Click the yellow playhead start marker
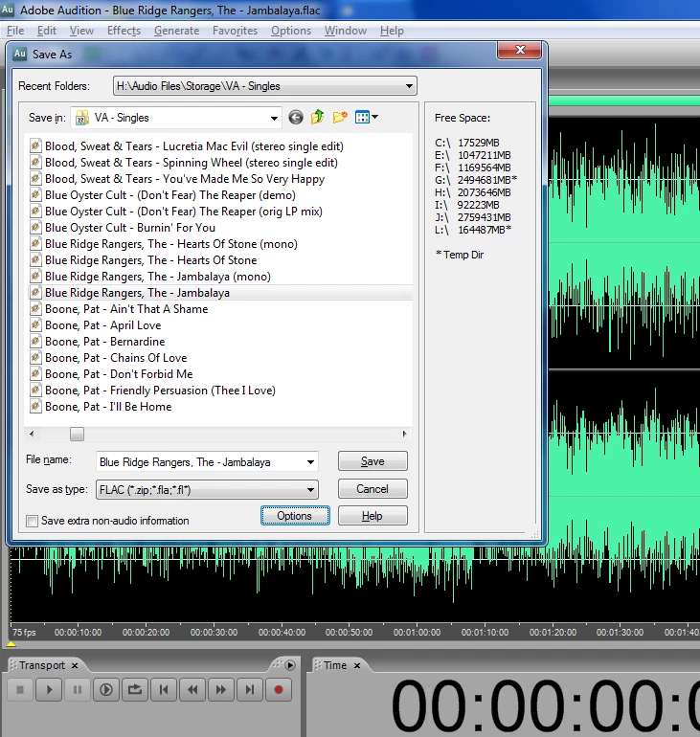Image resolution: width=700 pixels, height=737 pixels. [x=11, y=643]
